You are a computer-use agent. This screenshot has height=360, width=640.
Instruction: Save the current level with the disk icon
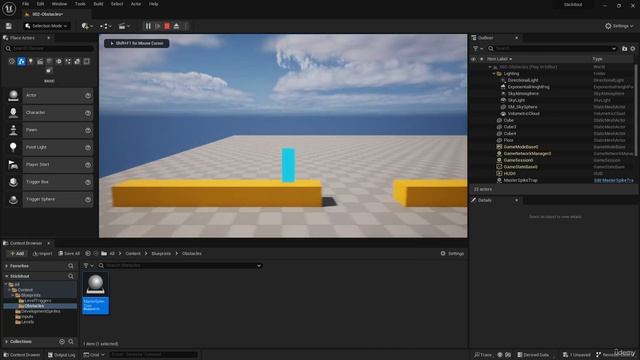pyautogui.click(x=9, y=26)
